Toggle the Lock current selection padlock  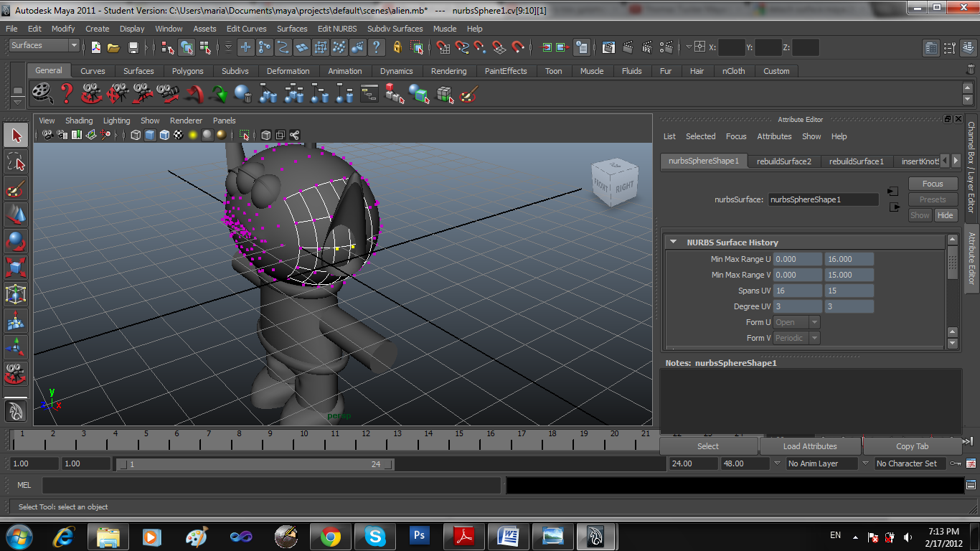(397, 47)
